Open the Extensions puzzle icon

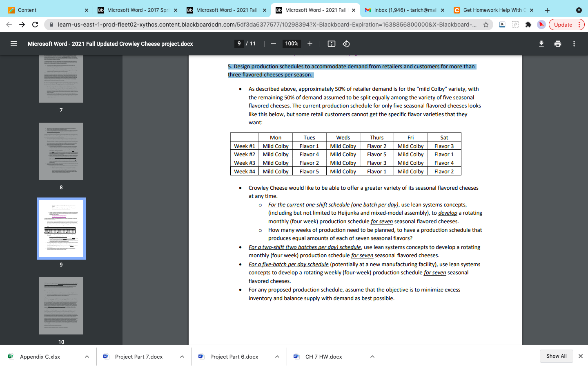click(x=528, y=25)
